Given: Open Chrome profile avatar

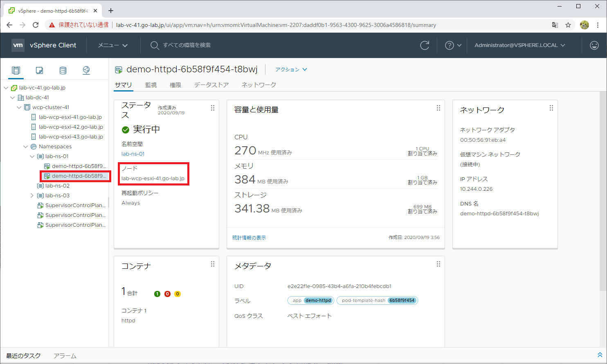Looking at the screenshot, I should click(585, 25).
